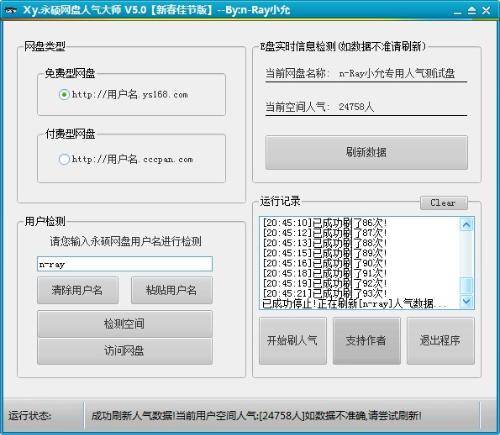Image resolution: width=500 pixels, height=435 pixels.
Task: Click the 刷新数据 refresh data button
Action: click(x=366, y=152)
